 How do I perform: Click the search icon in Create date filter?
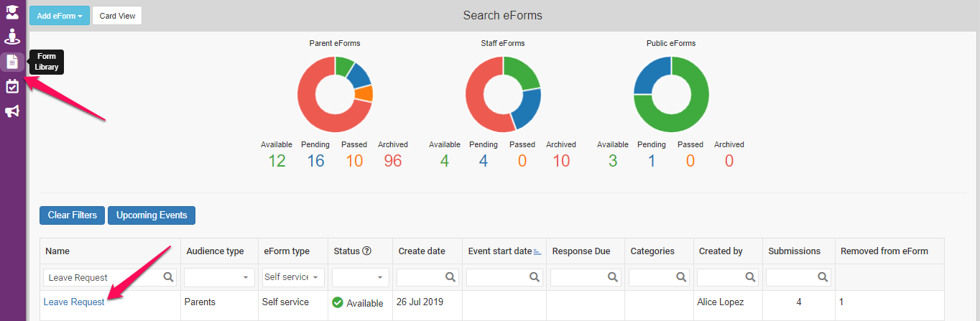450,277
